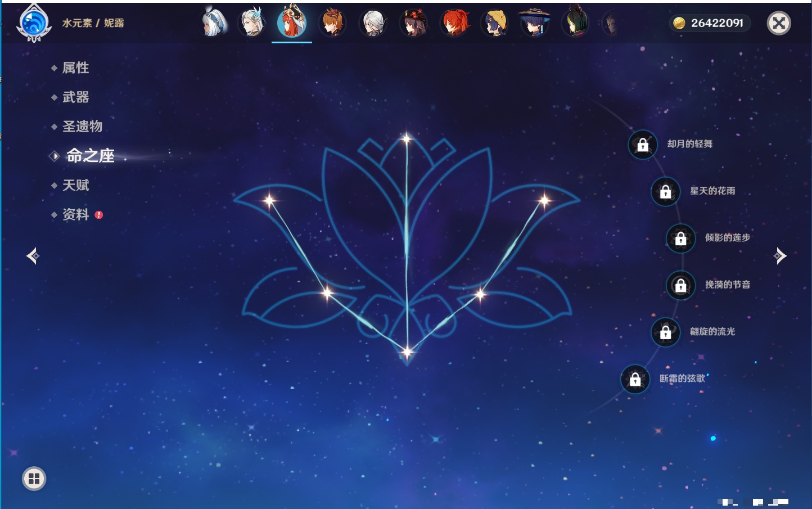812x509 pixels.
Task: Open locked constellation 却月的轻舞
Action: coord(642,145)
